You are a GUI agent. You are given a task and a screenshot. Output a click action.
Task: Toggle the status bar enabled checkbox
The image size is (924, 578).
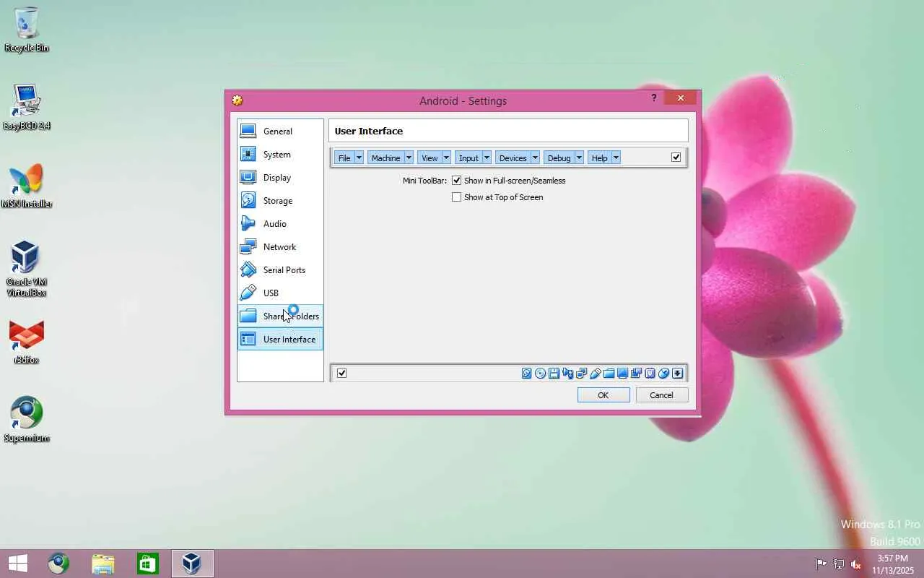point(341,374)
